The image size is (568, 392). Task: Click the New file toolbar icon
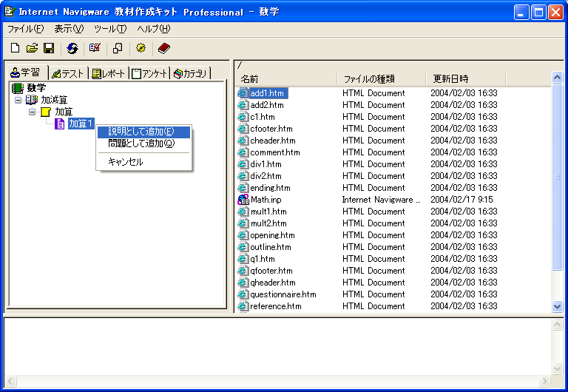click(16, 48)
